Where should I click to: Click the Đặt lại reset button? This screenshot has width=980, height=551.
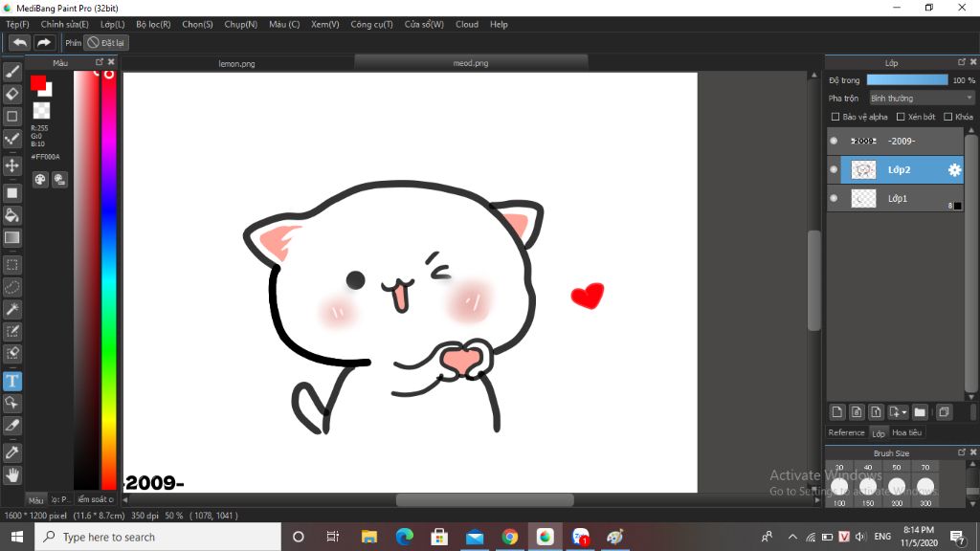pos(106,42)
